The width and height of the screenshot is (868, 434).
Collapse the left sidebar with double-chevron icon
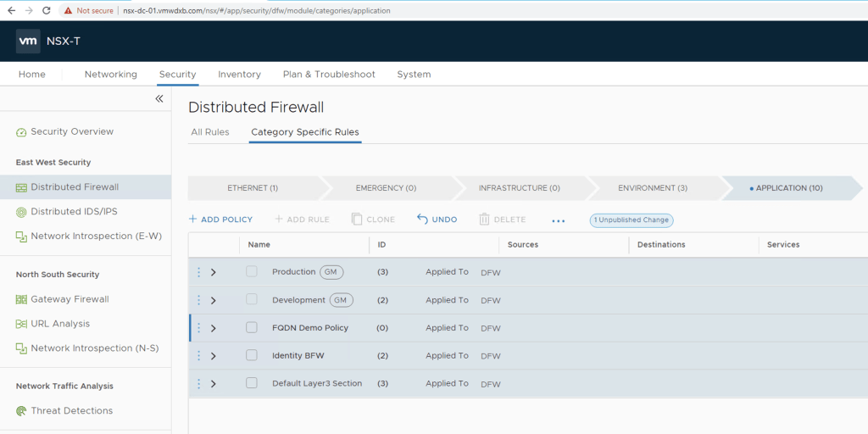click(159, 99)
